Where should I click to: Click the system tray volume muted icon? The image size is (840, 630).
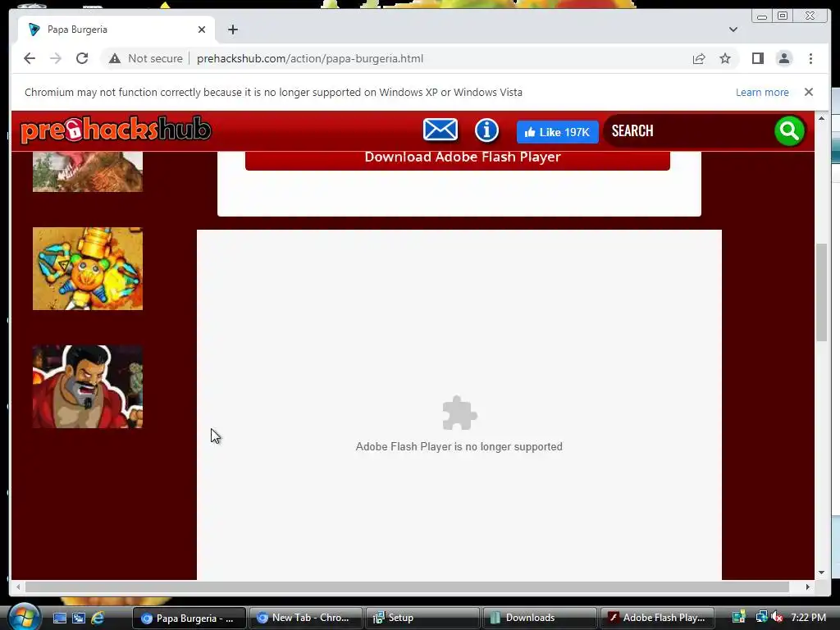tap(776, 618)
